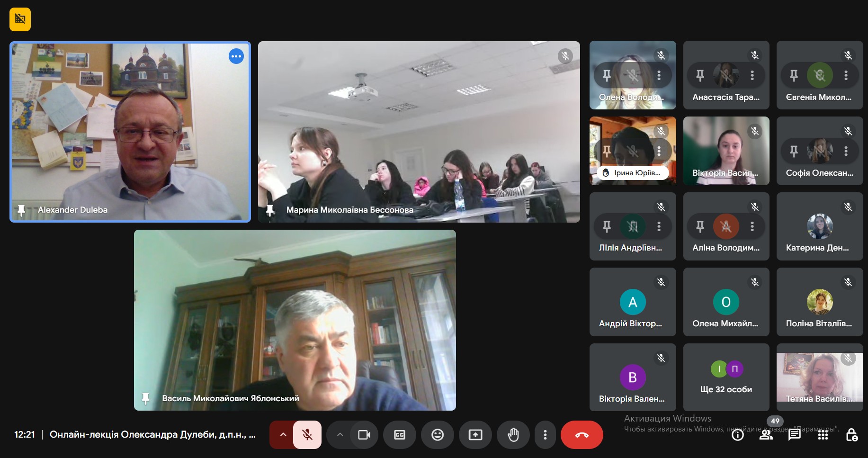The height and width of the screenshot is (458, 868).
Task: Open host controls lock icon
Action: 851,435
